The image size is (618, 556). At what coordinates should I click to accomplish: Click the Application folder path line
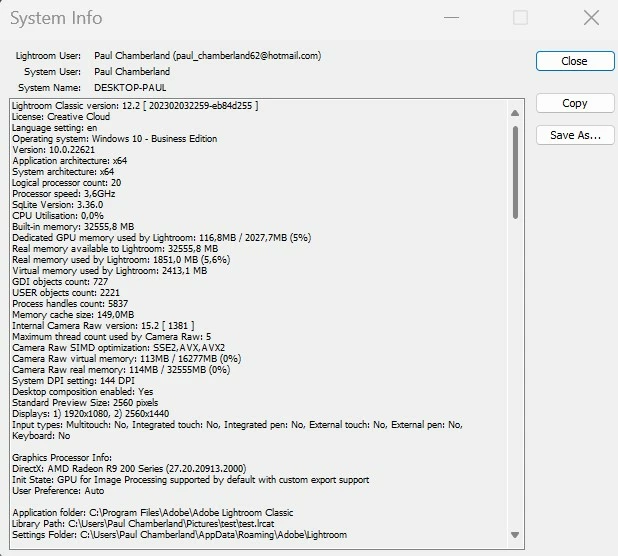[153, 513]
